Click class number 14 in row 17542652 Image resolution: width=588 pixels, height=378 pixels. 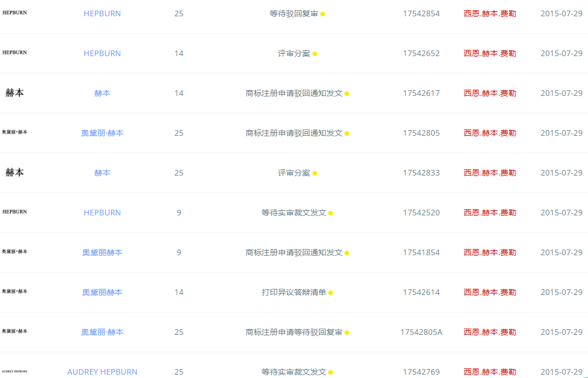[x=179, y=53]
